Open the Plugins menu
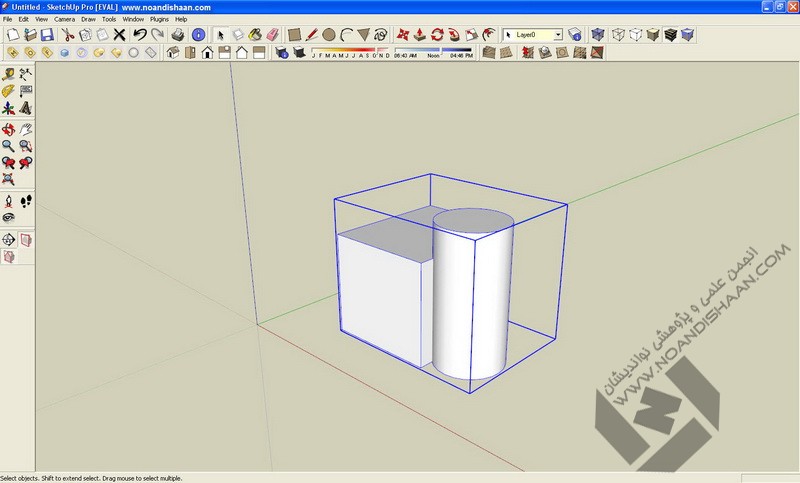The image size is (800, 483). pyautogui.click(x=159, y=19)
